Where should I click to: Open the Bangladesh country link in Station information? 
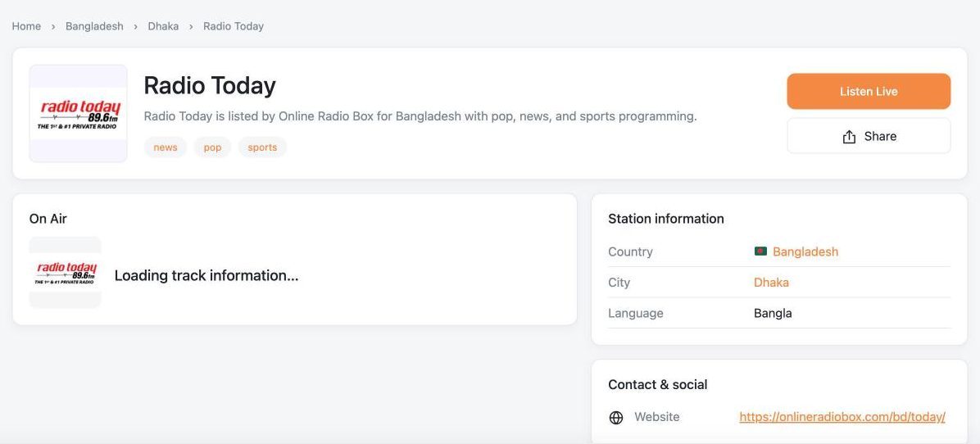805,251
